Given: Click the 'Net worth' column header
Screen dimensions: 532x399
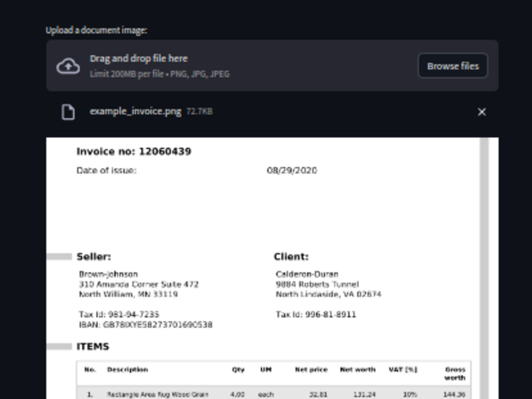Looking at the screenshot, I should pyautogui.click(x=358, y=370).
